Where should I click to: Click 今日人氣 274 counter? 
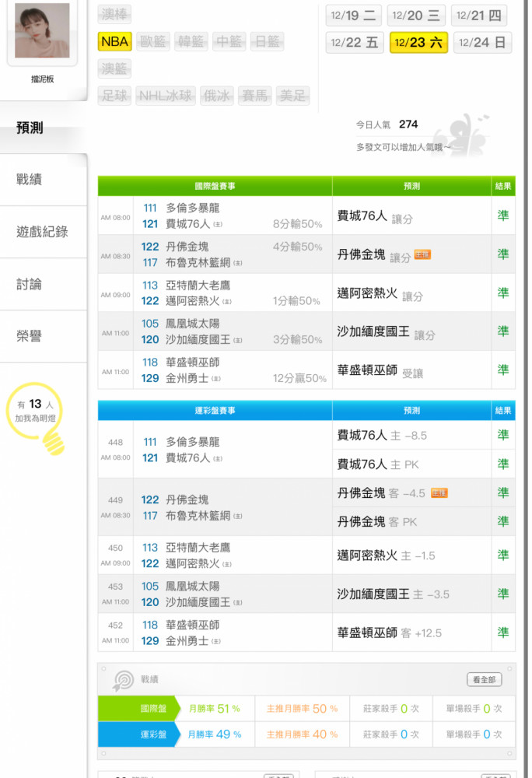point(387,124)
